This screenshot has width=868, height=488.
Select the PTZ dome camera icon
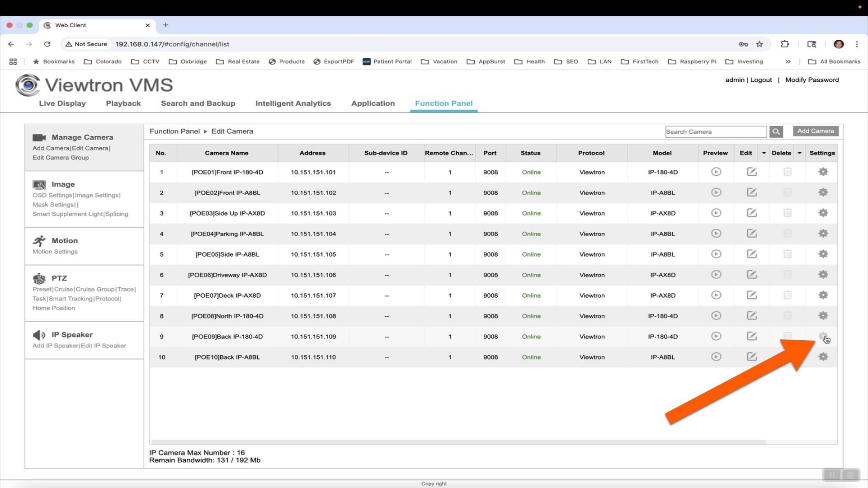pos(39,278)
